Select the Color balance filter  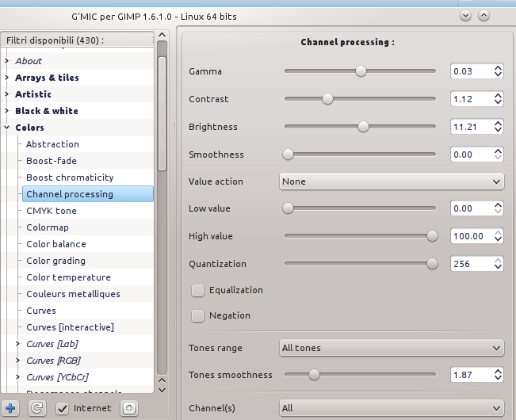[x=56, y=244]
